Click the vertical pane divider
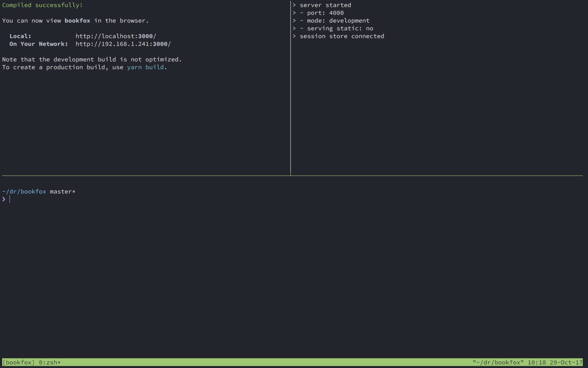 pyautogui.click(x=290, y=88)
